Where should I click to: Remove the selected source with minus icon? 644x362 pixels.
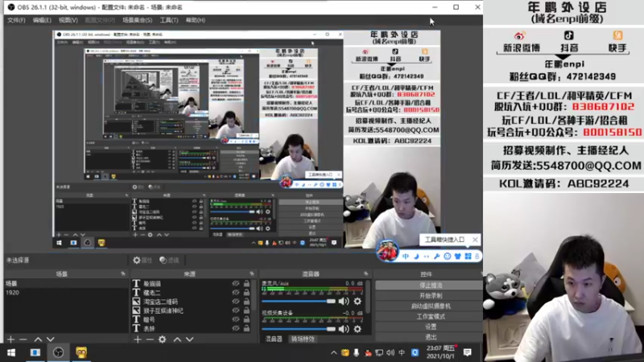tap(150, 339)
